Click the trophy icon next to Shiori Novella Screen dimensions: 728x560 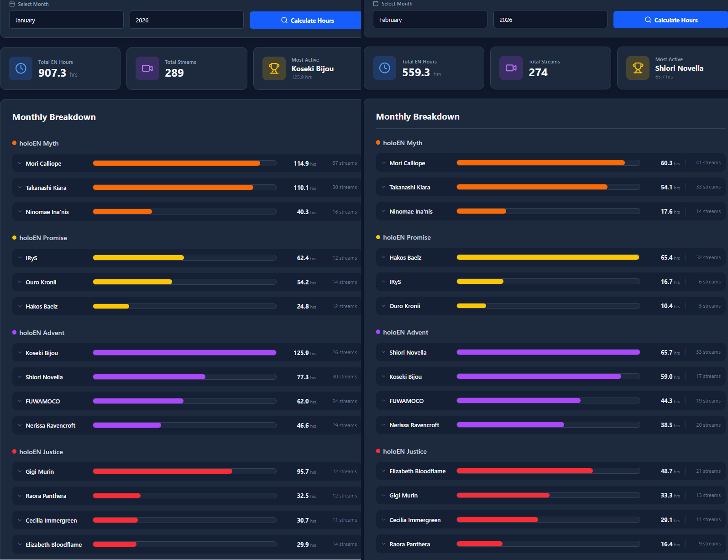click(638, 68)
